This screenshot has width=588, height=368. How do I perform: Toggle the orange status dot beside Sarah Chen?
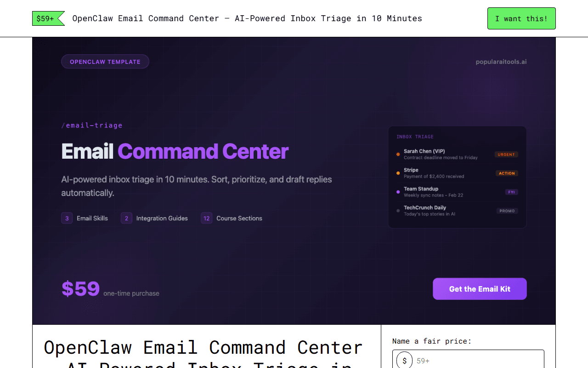[x=398, y=154]
